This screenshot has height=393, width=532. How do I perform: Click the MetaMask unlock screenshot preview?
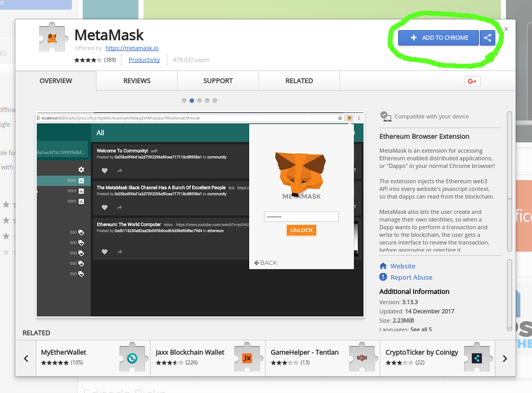coord(200,214)
